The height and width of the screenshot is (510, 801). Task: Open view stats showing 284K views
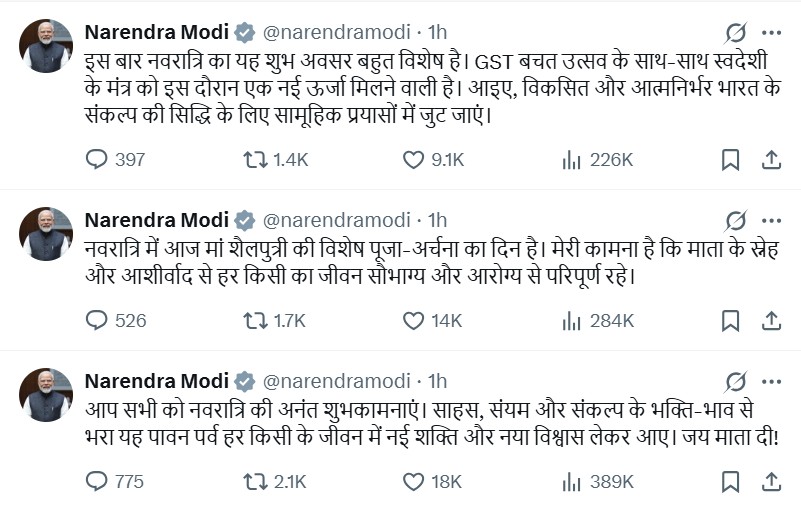point(572,320)
